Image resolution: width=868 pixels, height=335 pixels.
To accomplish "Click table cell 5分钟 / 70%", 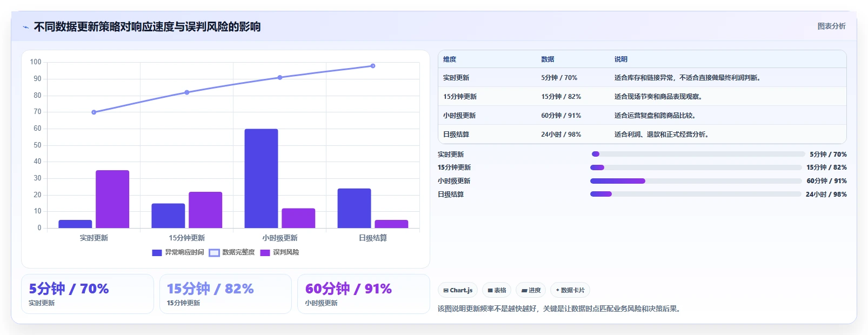I will [x=559, y=78].
